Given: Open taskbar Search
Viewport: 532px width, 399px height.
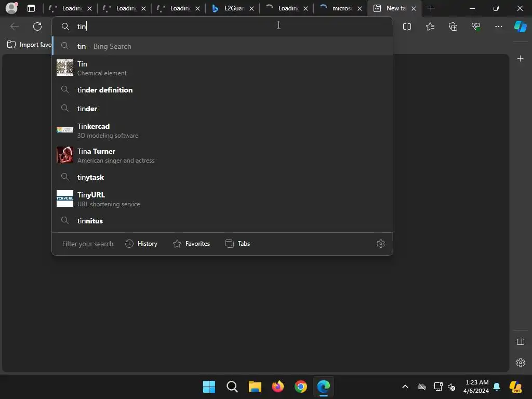Looking at the screenshot, I should (232, 387).
